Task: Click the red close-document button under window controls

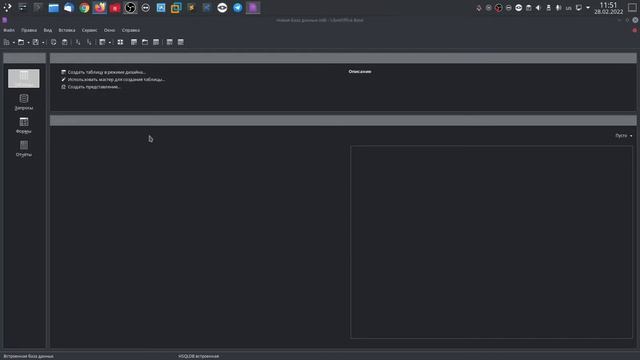Action: pos(635,30)
